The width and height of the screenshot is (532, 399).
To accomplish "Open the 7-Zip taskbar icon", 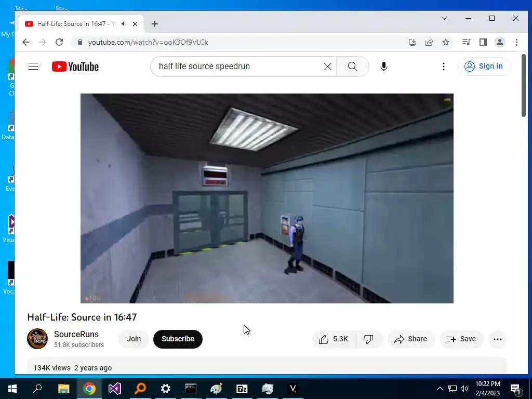I will click(242, 389).
